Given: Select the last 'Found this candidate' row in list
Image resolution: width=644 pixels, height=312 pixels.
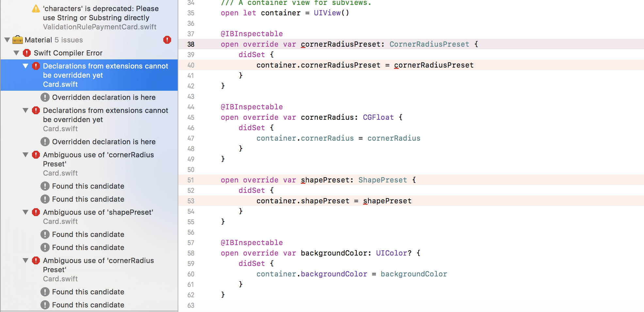Looking at the screenshot, I should (89, 305).
